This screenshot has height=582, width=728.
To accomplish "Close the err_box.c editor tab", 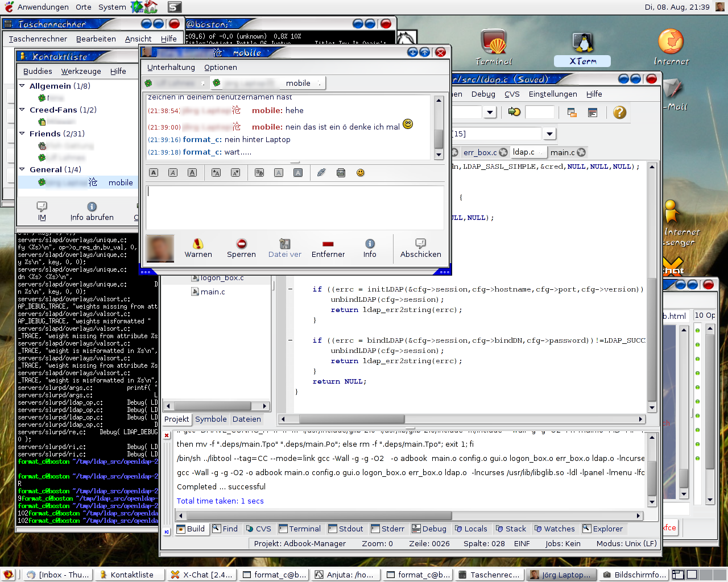I will coord(503,152).
